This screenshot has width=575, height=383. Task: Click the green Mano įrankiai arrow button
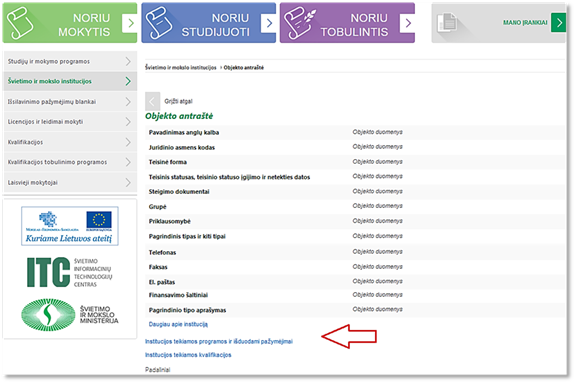point(558,23)
